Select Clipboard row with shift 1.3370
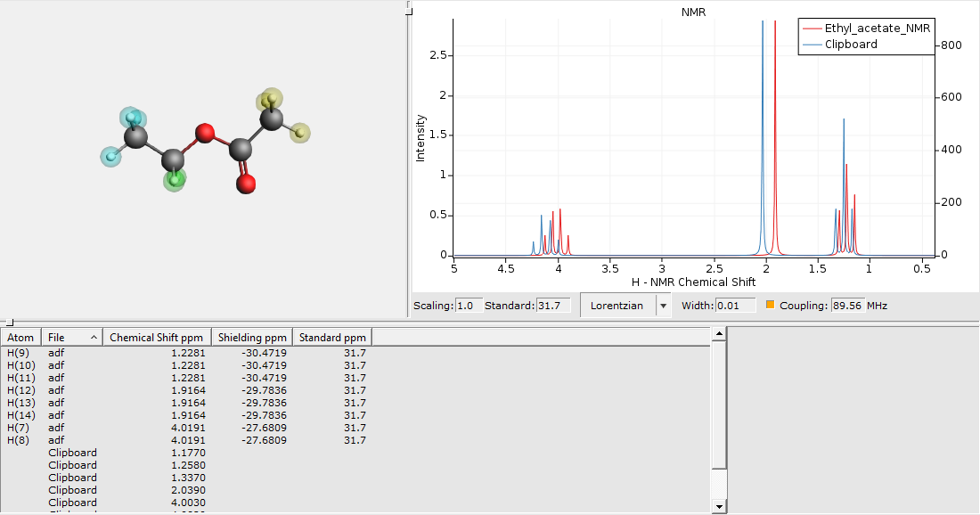The height and width of the screenshot is (515, 980). pos(355,478)
